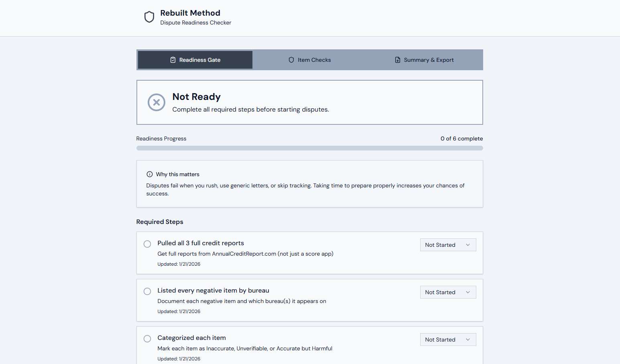Click the Not Ready status banner
620x364 pixels.
[x=309, y=102]
